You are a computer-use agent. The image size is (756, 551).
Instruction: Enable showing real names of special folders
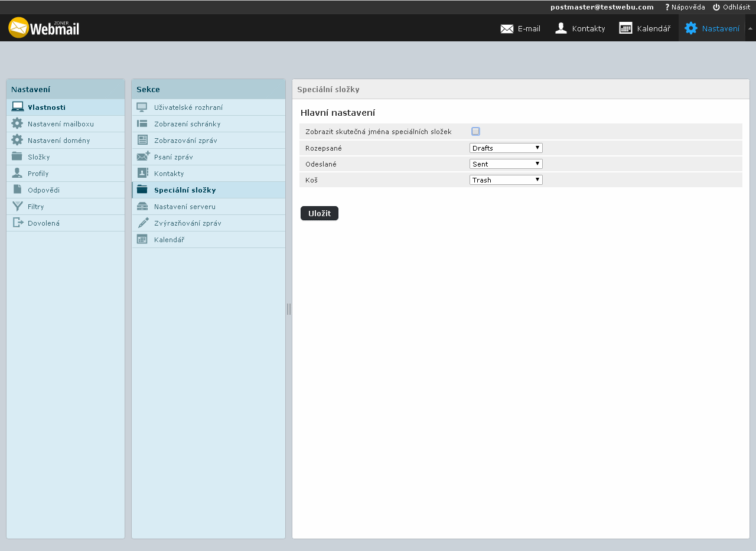[x=475, y=132]
